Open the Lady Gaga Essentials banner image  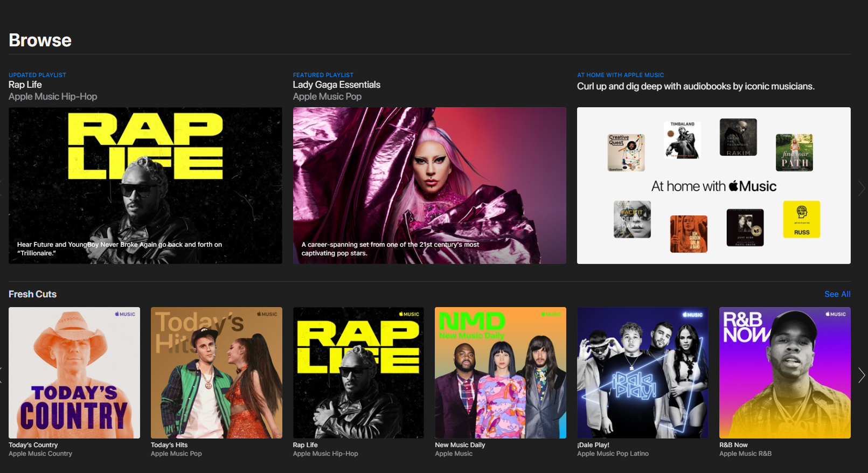(x=429, y=185)
